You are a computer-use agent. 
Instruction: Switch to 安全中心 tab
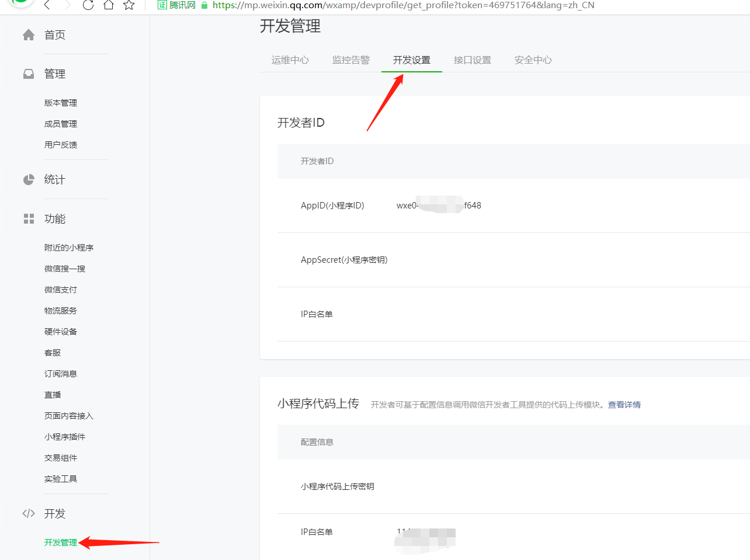pyautogui.click(x=533, y=60)
